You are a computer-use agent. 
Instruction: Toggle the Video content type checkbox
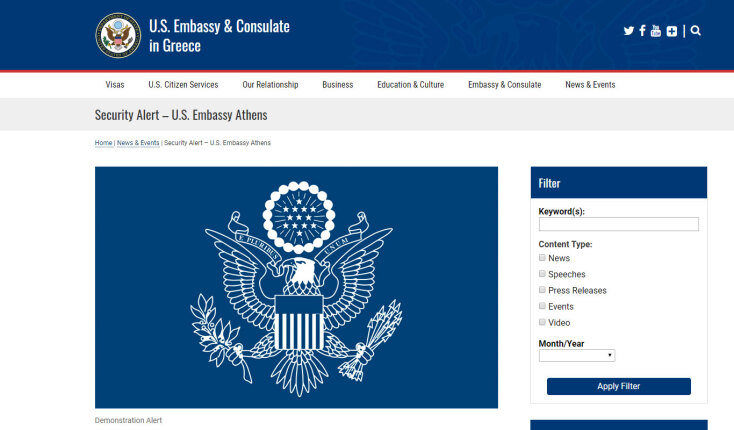[543, 322]
